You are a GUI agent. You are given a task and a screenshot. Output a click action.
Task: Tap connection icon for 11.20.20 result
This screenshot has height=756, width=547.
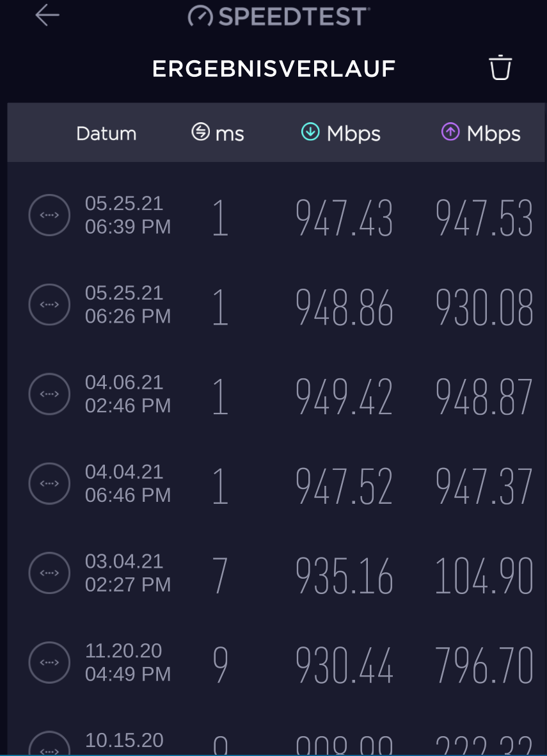coord(49,663)
